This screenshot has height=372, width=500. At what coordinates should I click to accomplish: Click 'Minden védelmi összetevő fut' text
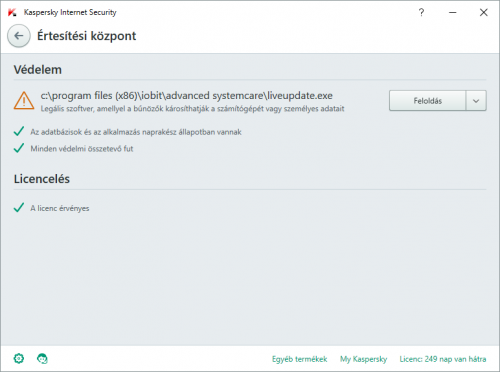click(x=82, y=149)
